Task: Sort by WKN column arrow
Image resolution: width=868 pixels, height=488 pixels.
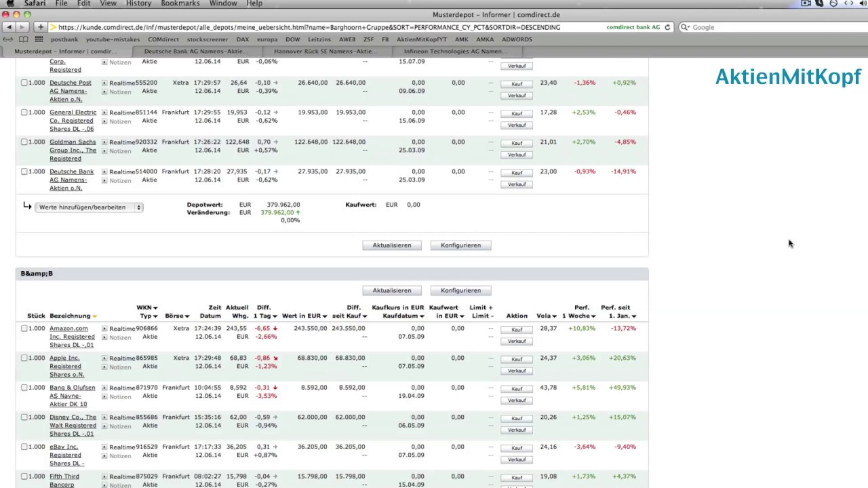Action: tap(155, 308)
